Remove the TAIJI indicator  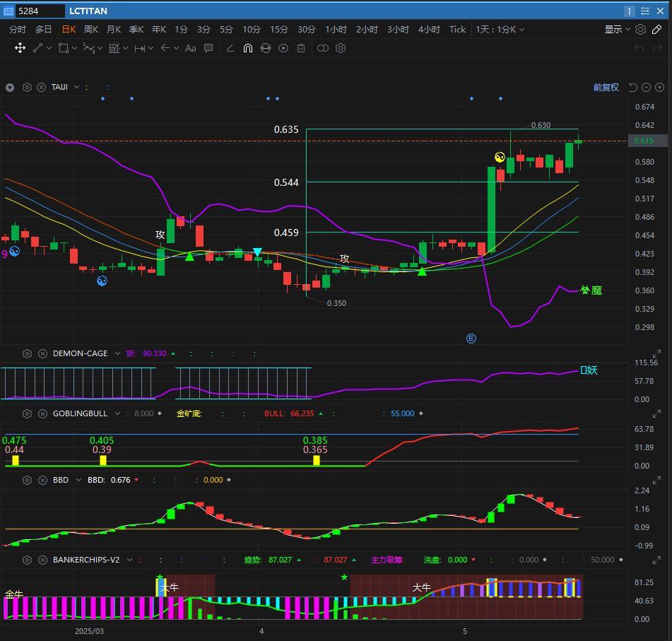pos(41,88)
